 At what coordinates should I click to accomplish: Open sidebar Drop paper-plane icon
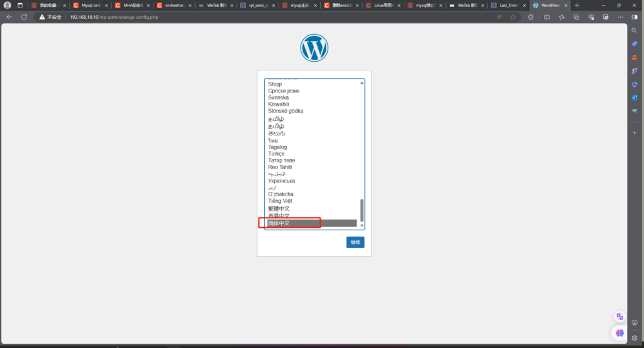(x=635, y=111)
